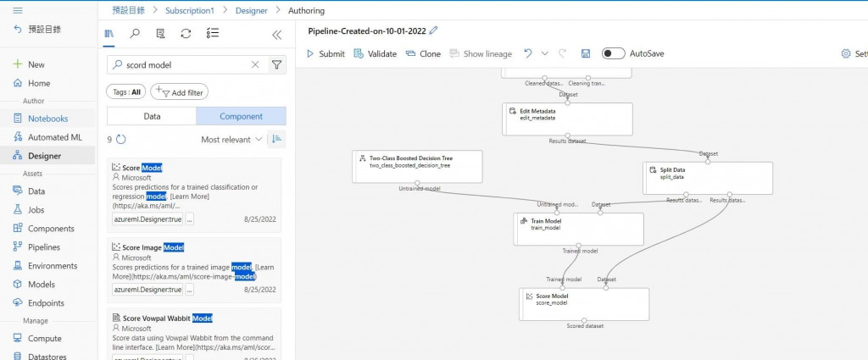Open ellipsis on Score Image Model tags
The image size is (868, 360).
click(x=189, y=289)
